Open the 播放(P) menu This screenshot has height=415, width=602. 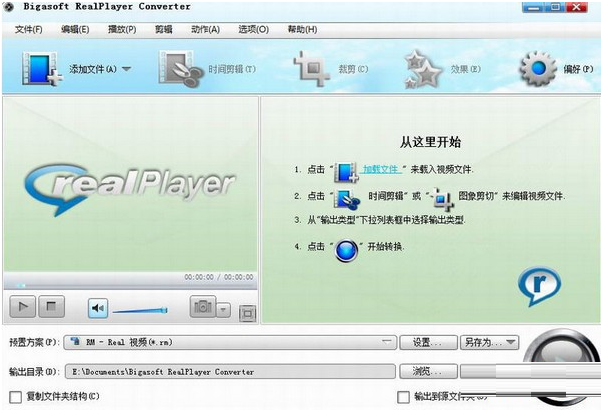point(122,30)
